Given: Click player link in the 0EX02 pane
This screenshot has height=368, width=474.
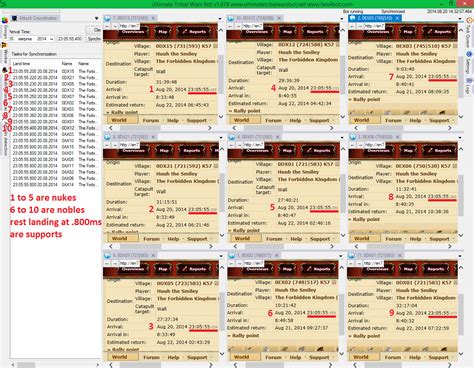Looking at the screenshot, I should [295, 290].
